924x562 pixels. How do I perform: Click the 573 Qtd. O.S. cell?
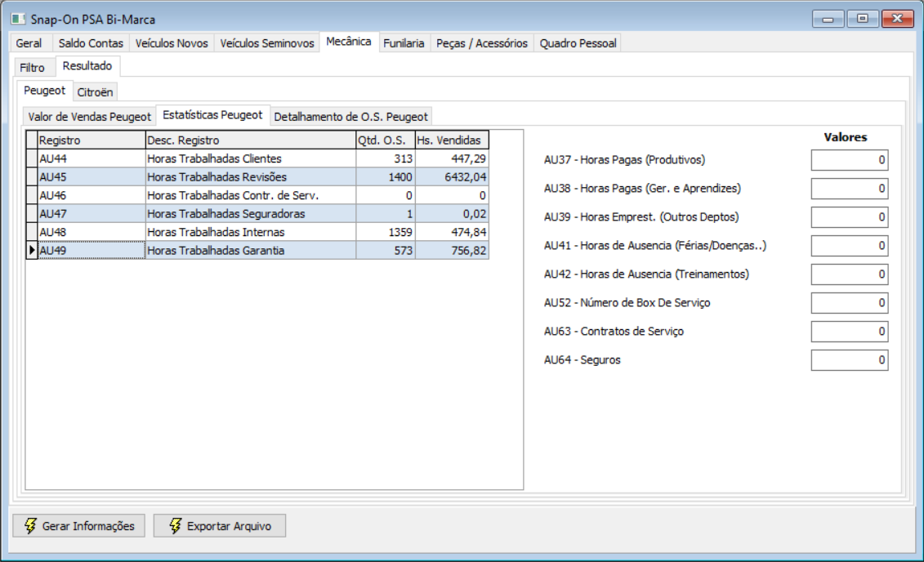pos(386,250)
